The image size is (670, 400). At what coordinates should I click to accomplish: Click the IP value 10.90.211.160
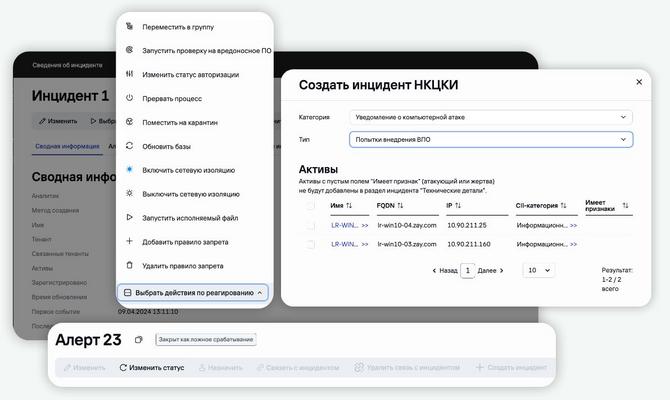pyautogui.click(x=469, y=244)
